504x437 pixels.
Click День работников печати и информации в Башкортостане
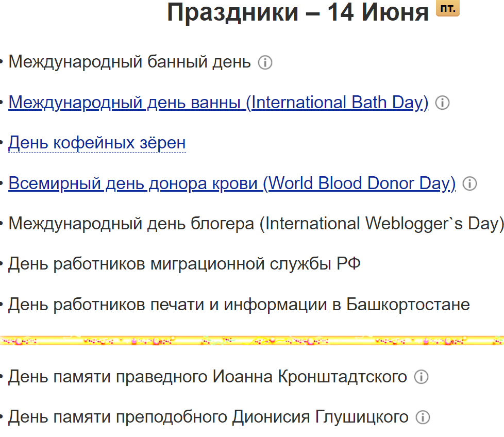click(238, 304)
